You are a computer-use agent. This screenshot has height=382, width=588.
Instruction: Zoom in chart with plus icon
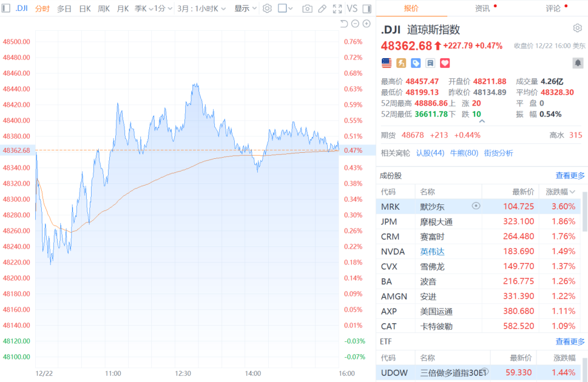click(x=367, y=24)
